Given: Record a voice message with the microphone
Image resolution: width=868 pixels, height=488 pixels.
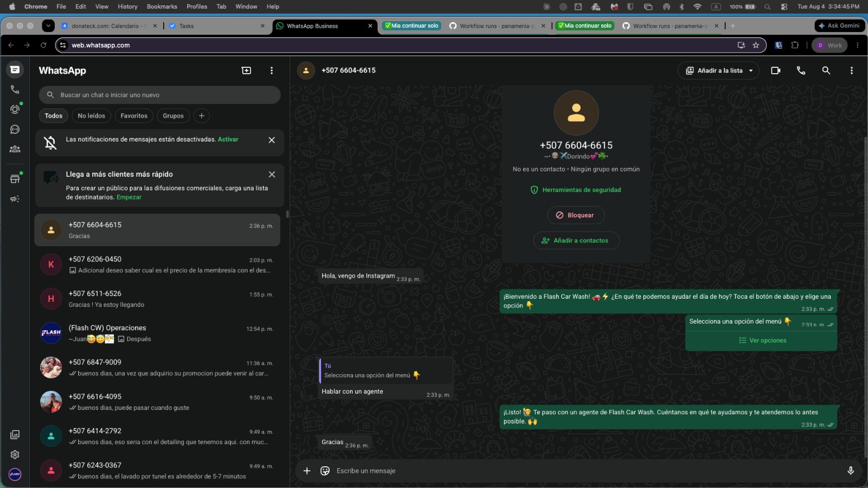Looking at the screenshot, I should click(x=851, y=471).
